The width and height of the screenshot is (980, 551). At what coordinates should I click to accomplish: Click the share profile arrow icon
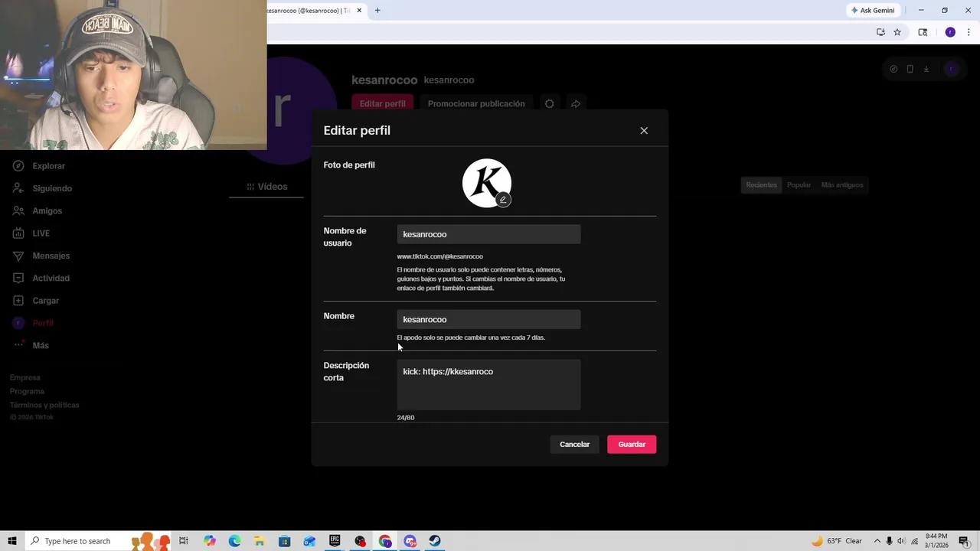tap(576, 103)
